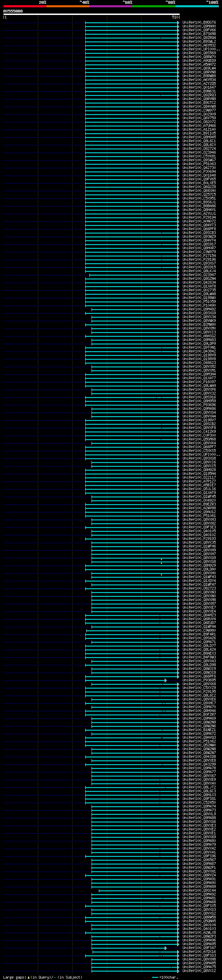Click the label UniRef100_Q9SC44
The height and width of the screenshot is (980, 222).
pos(199,891)
